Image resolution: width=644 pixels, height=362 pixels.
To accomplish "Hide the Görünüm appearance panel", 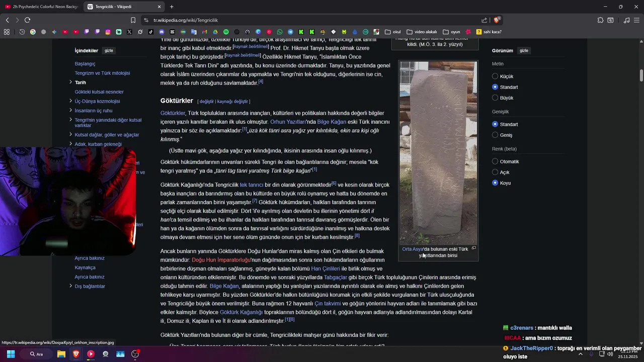I will 524,51.
